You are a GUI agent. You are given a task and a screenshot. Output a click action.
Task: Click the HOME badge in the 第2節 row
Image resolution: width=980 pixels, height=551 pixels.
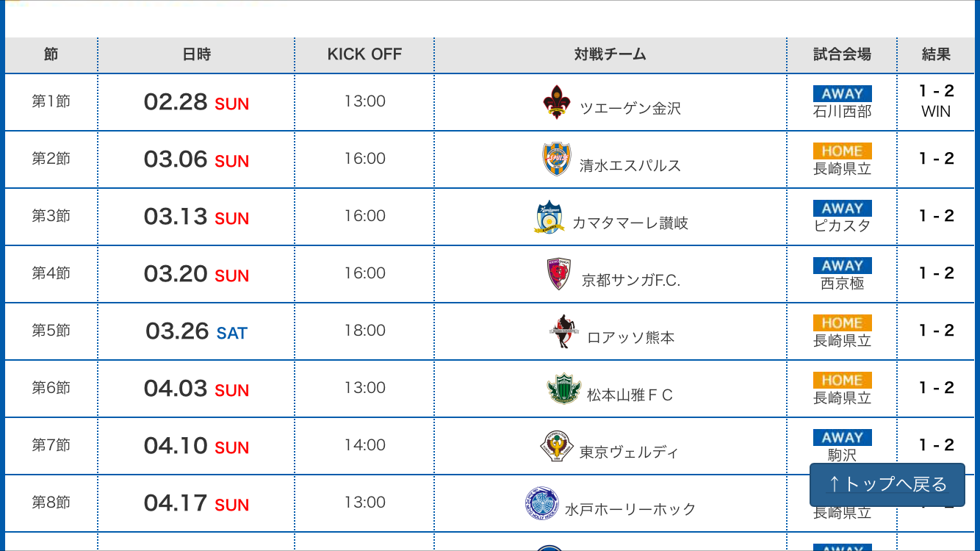[842, 151]
